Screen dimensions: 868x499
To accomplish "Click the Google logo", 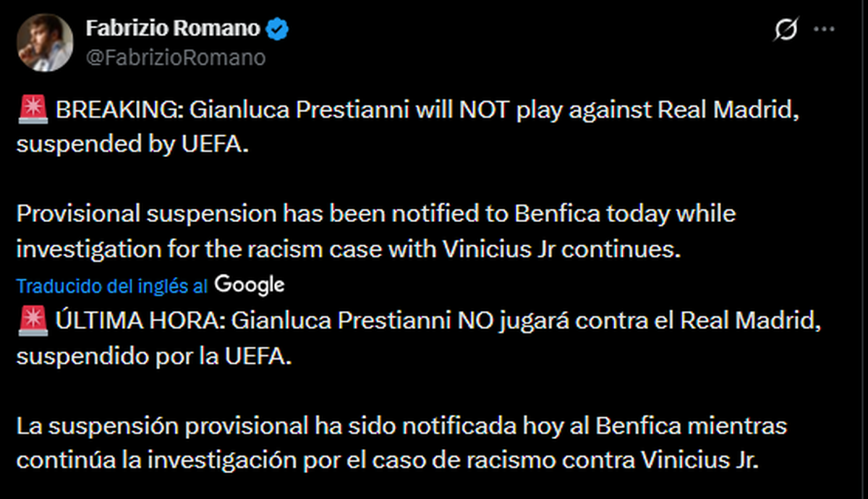I will [x=250, y=285].
